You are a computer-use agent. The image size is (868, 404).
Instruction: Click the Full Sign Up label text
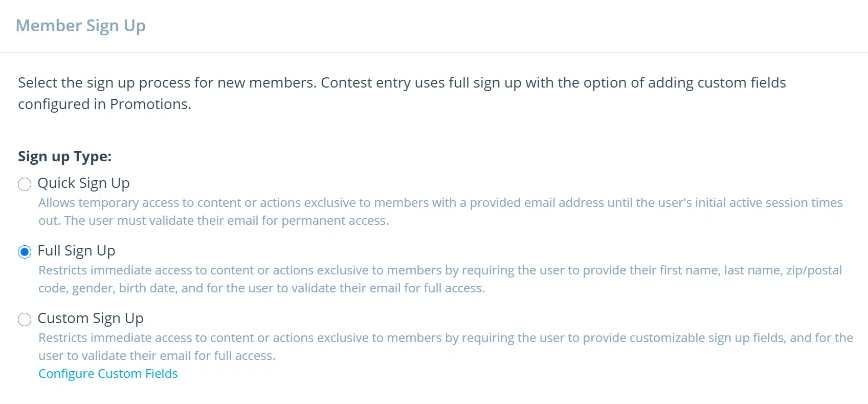76,251
